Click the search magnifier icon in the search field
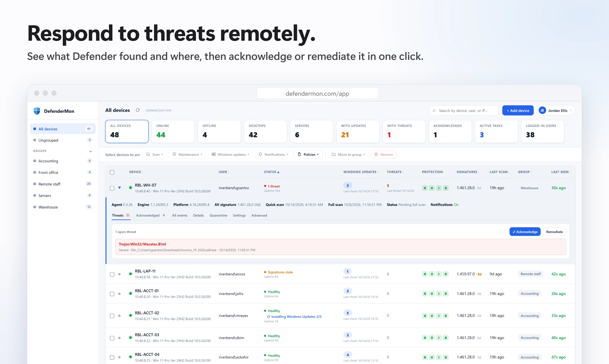This screenshot has height=364, width=609. coord(434,111)
